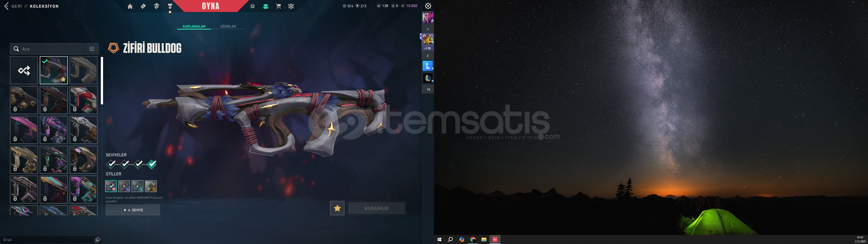Select the second locked style swatch
Viewport: 868px width, 244px height.
click(124, 186)
